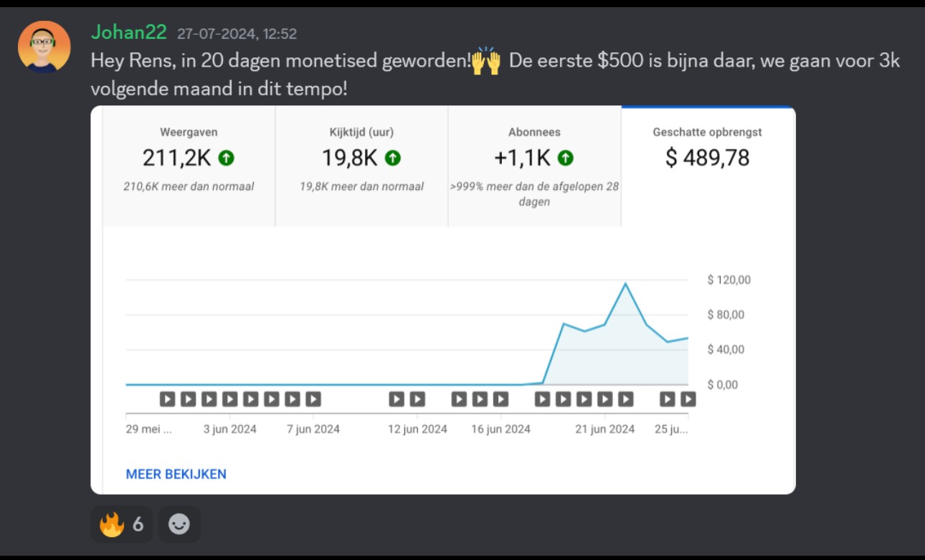
Task: Switch to the Abonnees tab
Action: pyautogui.click(x=534, y=166)
